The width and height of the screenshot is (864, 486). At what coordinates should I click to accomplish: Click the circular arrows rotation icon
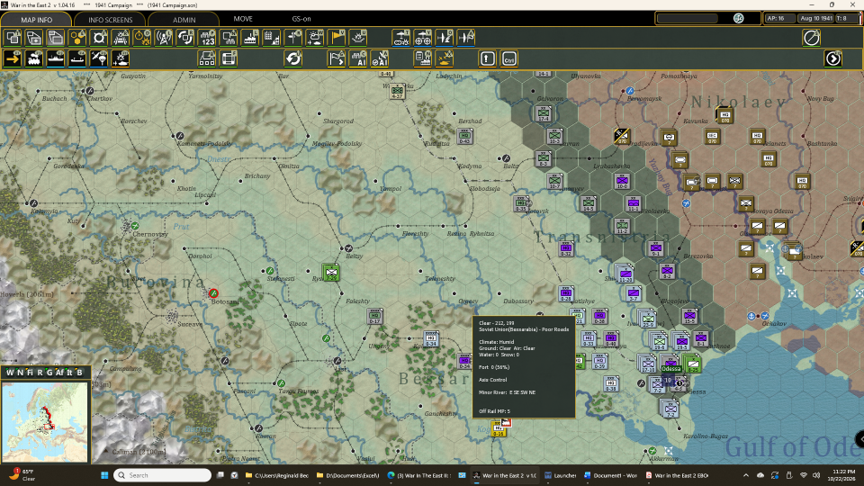pyautogui.click(x=185, y=37)
